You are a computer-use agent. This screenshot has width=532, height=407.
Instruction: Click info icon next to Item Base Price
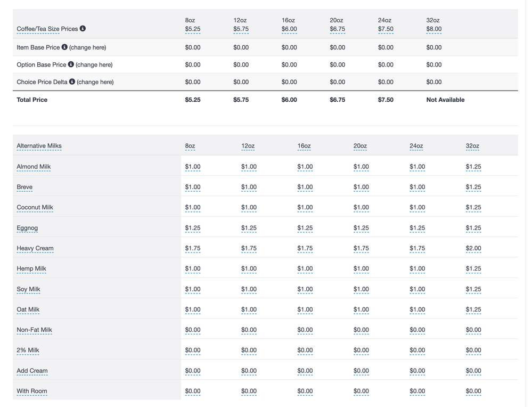point(64,47)
